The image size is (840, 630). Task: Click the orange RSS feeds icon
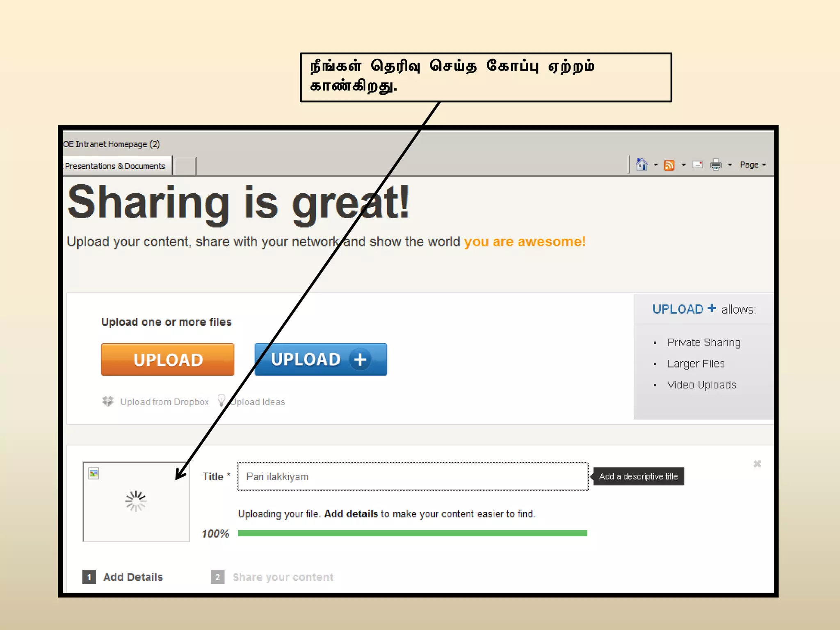tap(669, 165)
